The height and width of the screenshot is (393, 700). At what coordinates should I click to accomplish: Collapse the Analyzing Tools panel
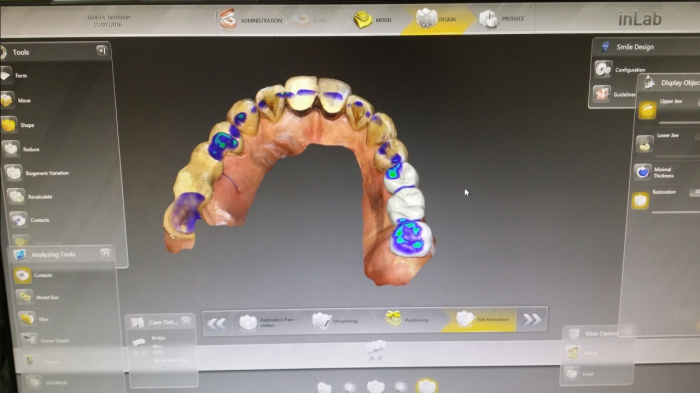105,253
